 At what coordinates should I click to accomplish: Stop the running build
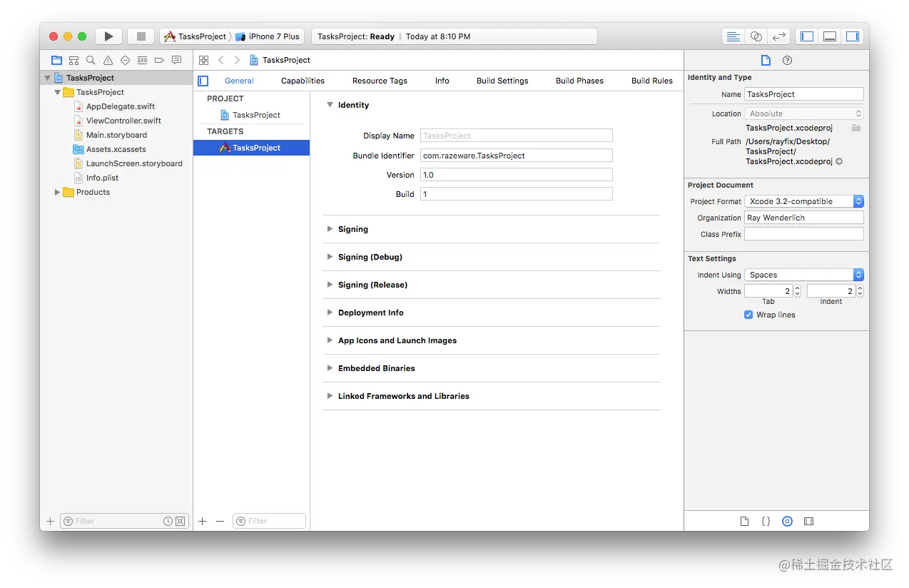click(141, 36)
